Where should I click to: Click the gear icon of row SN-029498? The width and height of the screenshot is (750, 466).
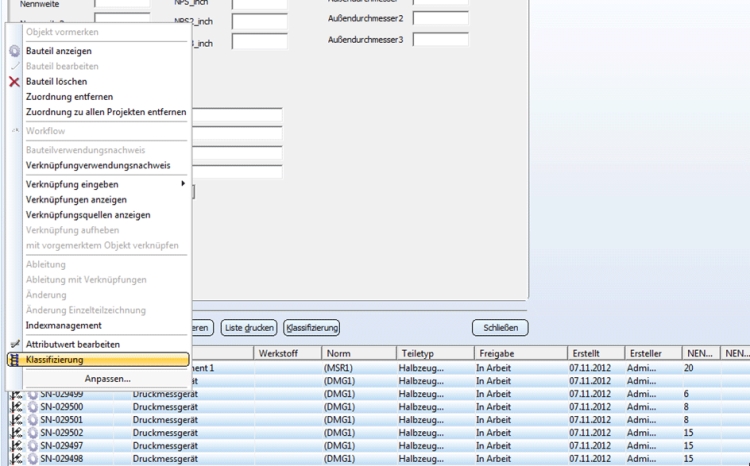click(33, 459)
